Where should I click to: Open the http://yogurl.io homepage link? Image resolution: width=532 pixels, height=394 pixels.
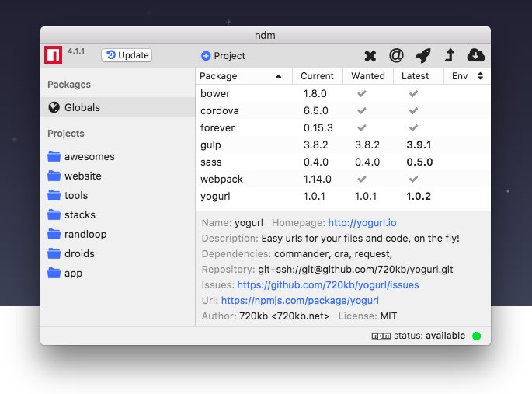362,222
